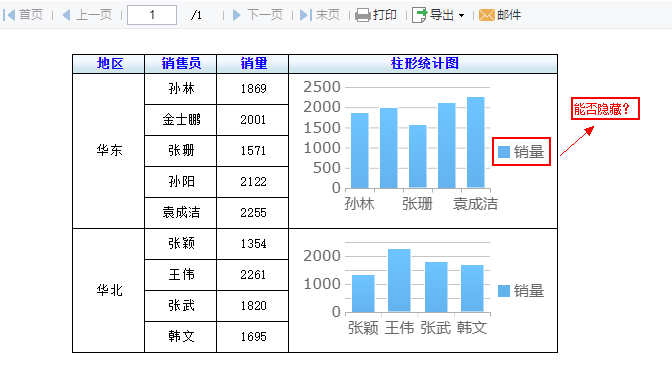The image size is (672, 366).
Task: Select the cell with sales value 2122
Action: coord(252,182)
